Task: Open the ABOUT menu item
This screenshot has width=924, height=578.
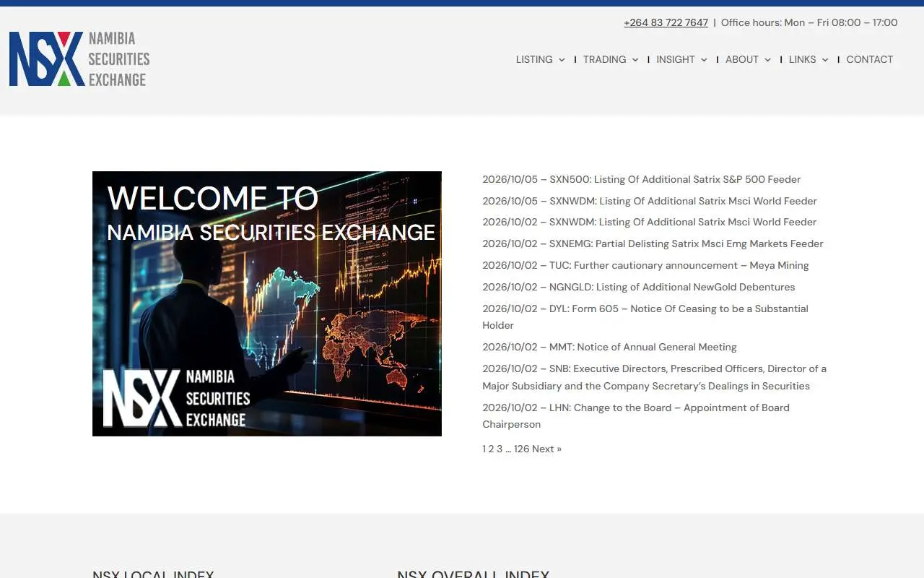Action: point(742,59)
